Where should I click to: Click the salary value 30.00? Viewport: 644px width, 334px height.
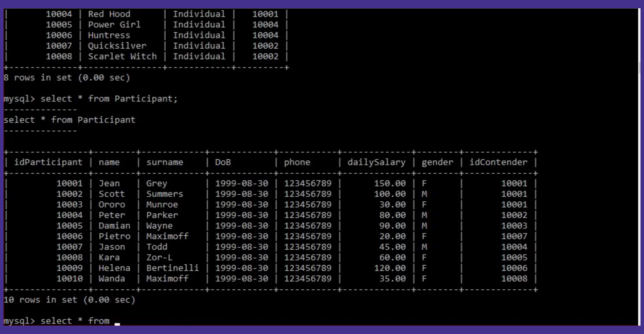(x=392, y=204)
